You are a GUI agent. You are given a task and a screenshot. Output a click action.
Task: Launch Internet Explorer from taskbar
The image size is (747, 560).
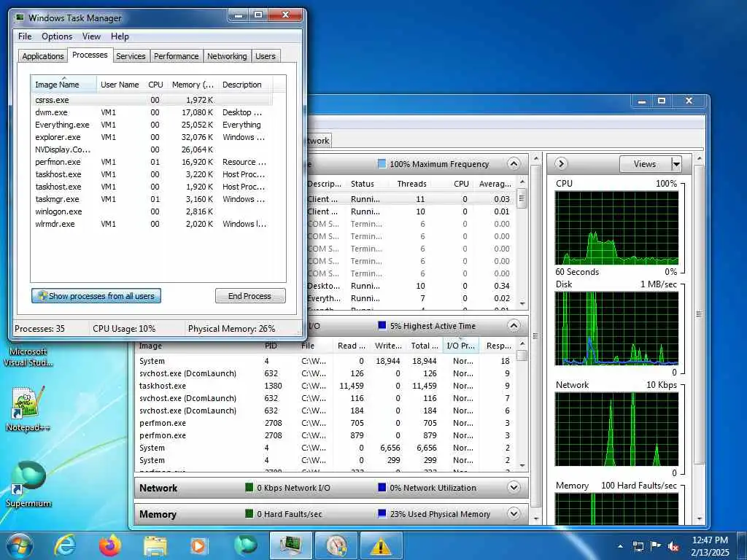pos(65,545)
